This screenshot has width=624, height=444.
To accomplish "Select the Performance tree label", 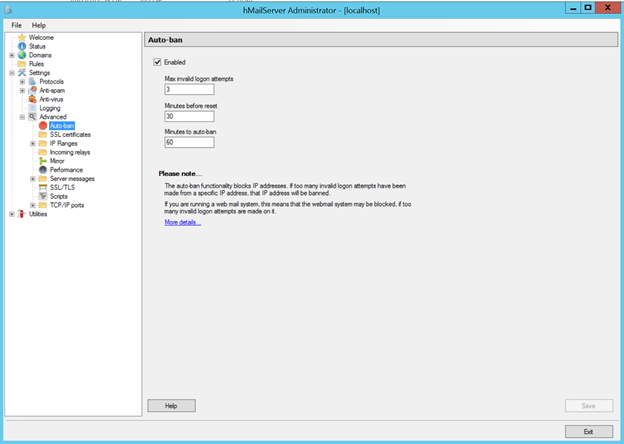I will point(66,169).
